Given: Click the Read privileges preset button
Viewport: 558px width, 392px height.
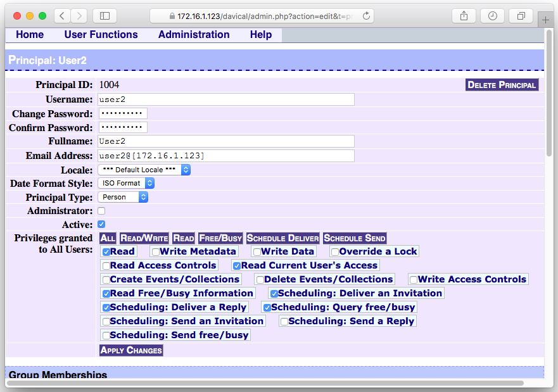Looking at the screenshot, I should [x=184, y=238].
